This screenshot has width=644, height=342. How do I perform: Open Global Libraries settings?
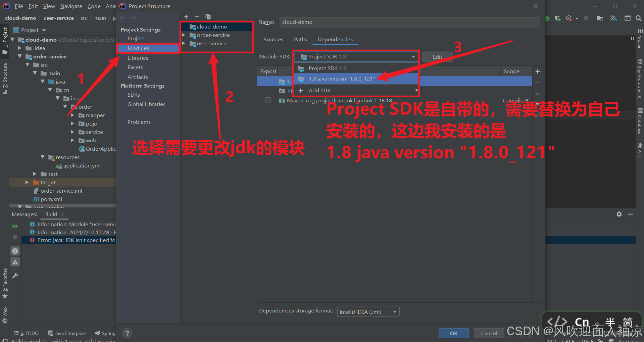146,104
